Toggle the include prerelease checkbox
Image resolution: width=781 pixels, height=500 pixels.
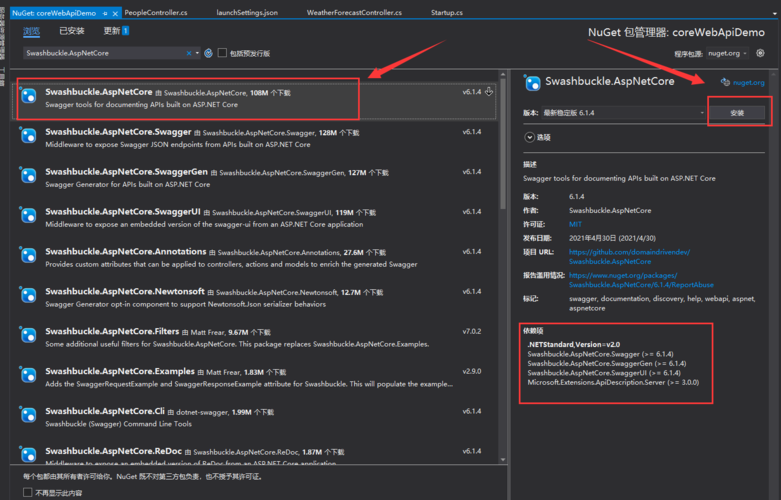click(222, 52)
